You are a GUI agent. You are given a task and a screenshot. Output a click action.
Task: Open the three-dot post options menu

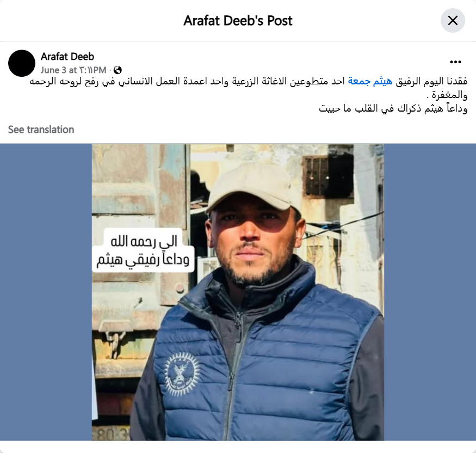point(455,62)
